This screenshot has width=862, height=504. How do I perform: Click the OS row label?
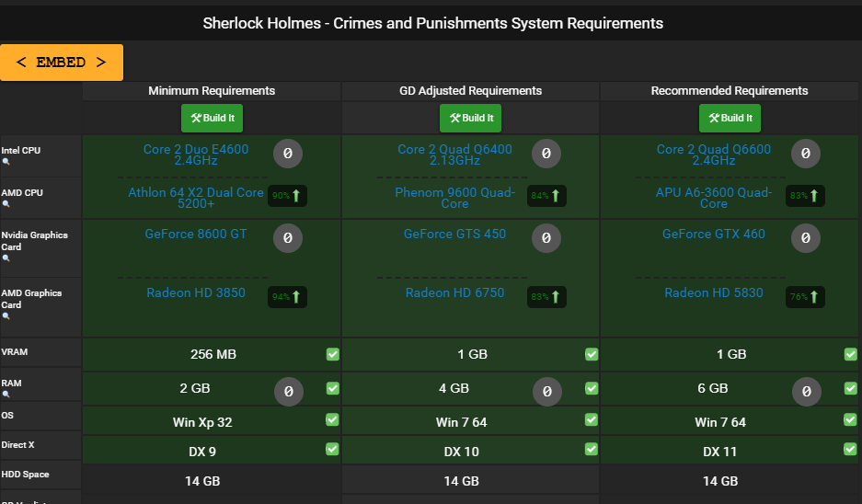point(7,415)
